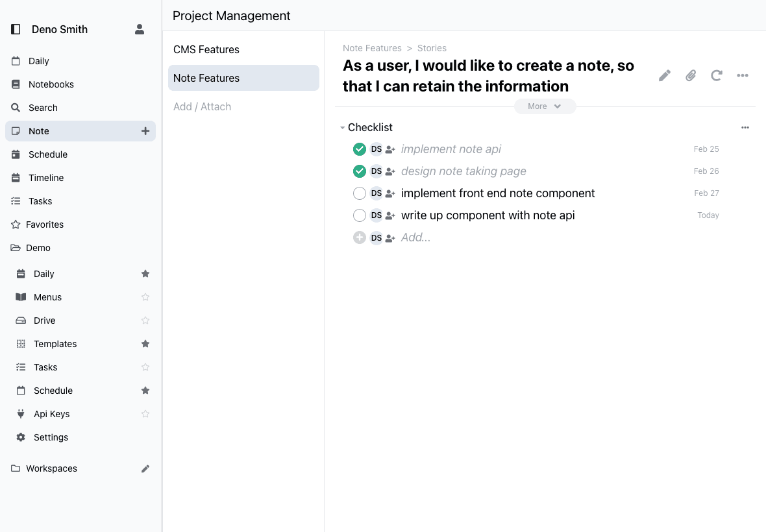766x532 pixels.
Task: Select Note Features in the project list
Action: pos(243,78)
